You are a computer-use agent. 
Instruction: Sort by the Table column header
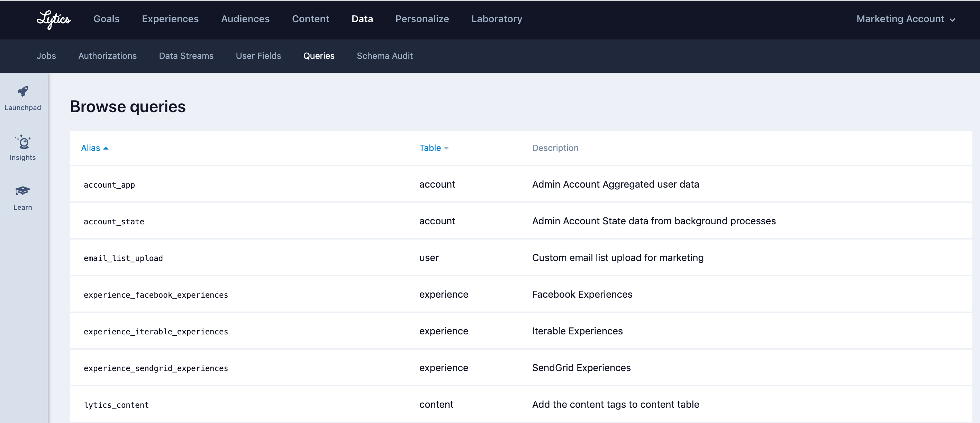point(434,148)
